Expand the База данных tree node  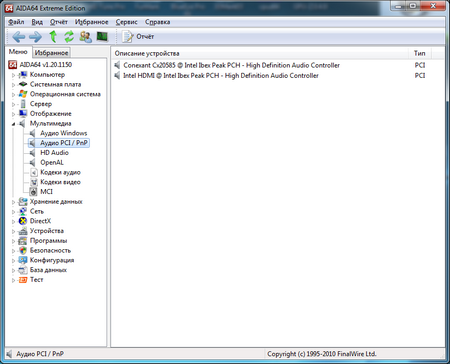pyautogui.click(x=13, y=271)
